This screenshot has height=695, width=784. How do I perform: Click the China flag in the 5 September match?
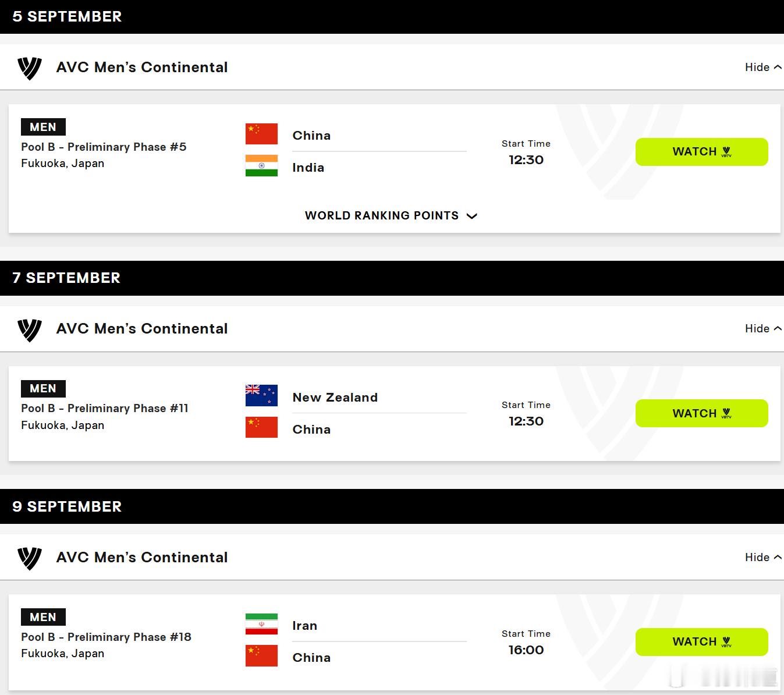(261, 134)
